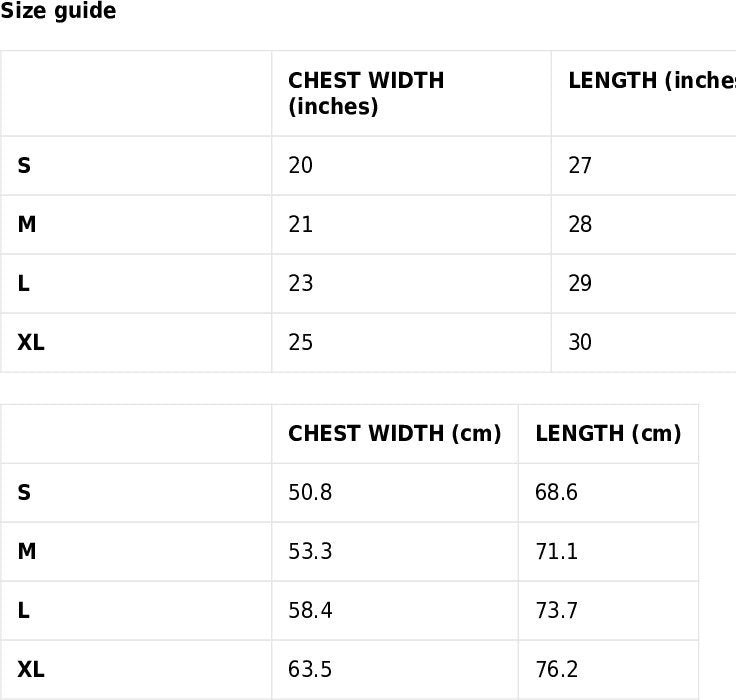Select the XL row label in inches table
Viewport: 736px width, 700px height.
pos(31,343)
